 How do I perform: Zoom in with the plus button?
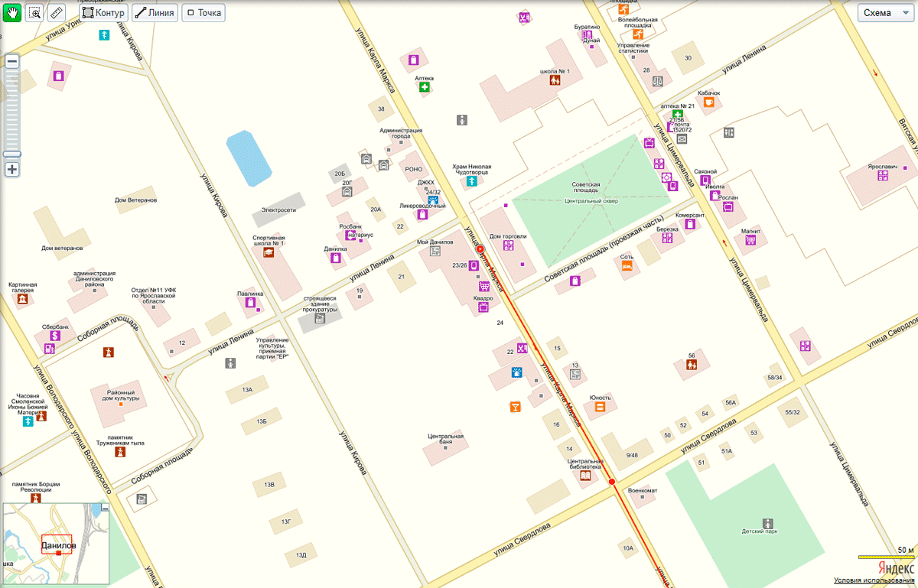click(12, 170)
